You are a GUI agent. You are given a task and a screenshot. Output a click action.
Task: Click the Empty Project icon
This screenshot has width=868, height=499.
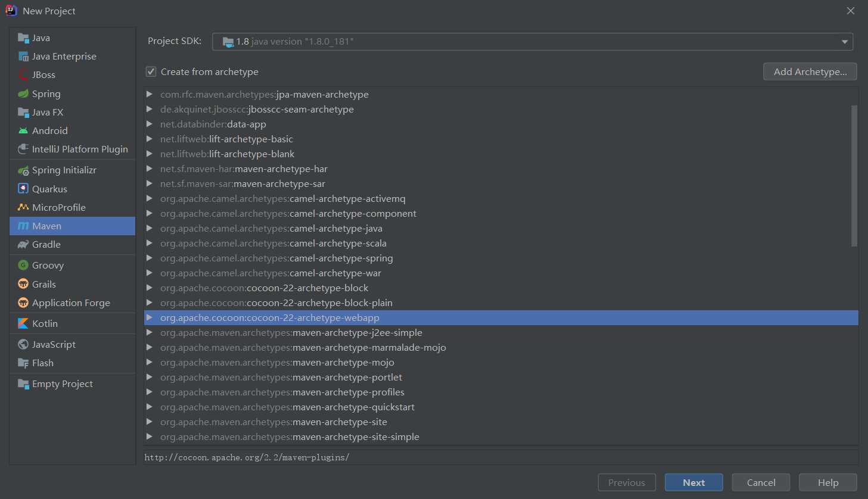(23, 384)
